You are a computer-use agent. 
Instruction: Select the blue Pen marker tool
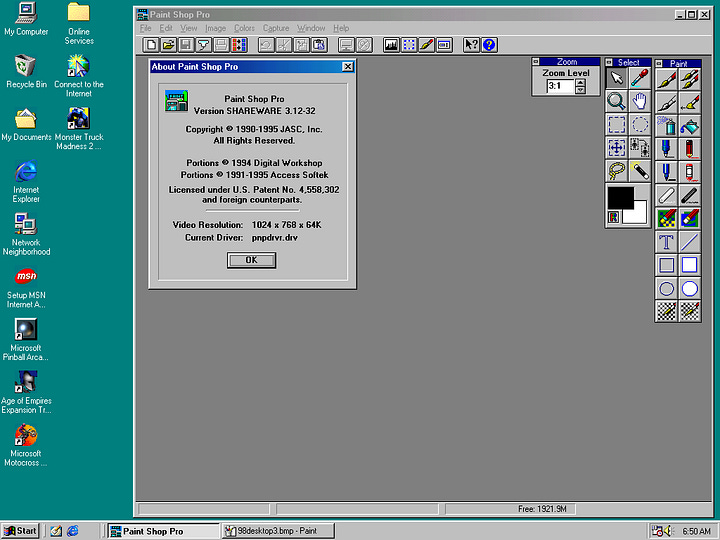point(666,149)
